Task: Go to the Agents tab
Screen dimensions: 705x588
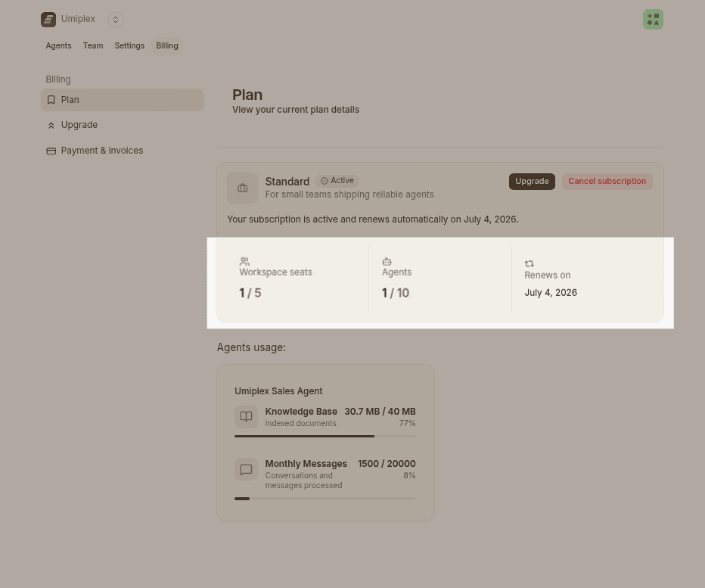Action: [x=58, y=45]
